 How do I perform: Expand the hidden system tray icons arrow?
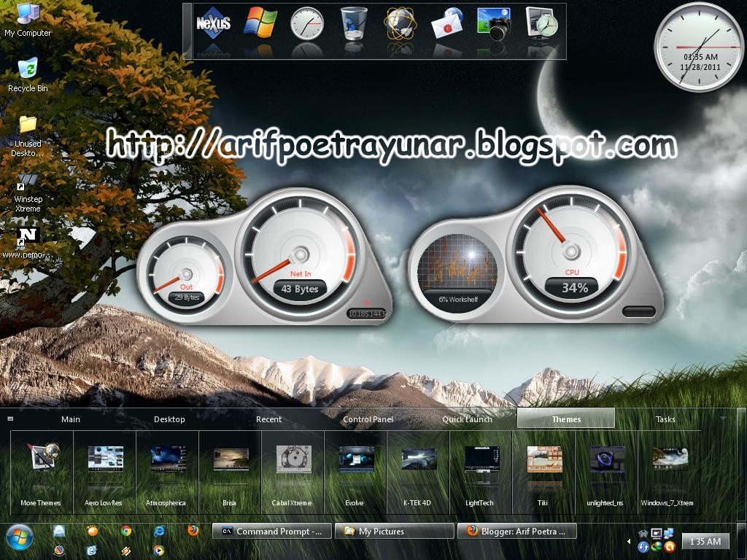pyautogui.click(x=629, y=541)
